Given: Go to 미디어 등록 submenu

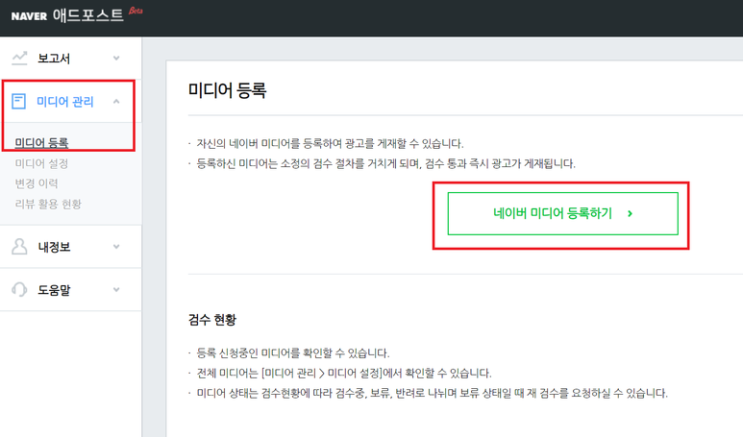Looking at the screenshot, I should coord(42,143).
